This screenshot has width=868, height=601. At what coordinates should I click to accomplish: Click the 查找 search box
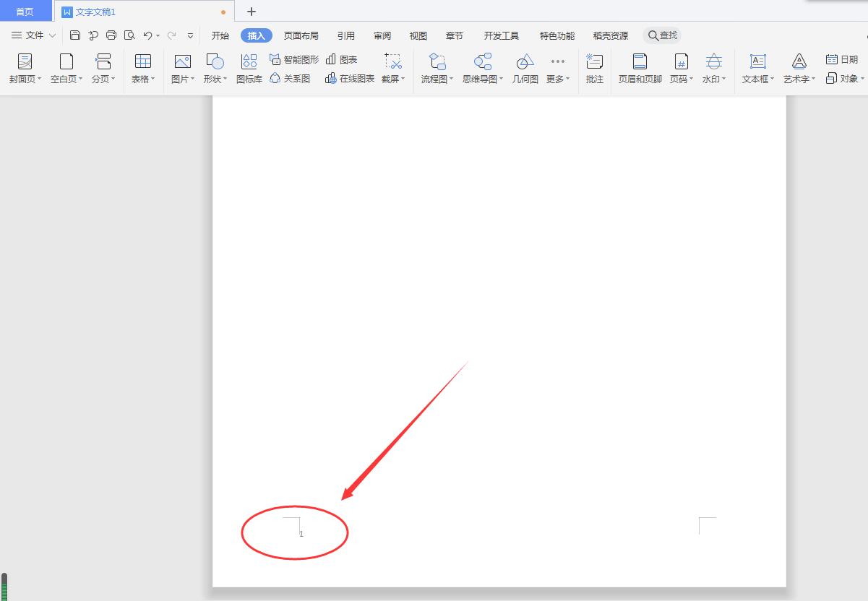662,35
